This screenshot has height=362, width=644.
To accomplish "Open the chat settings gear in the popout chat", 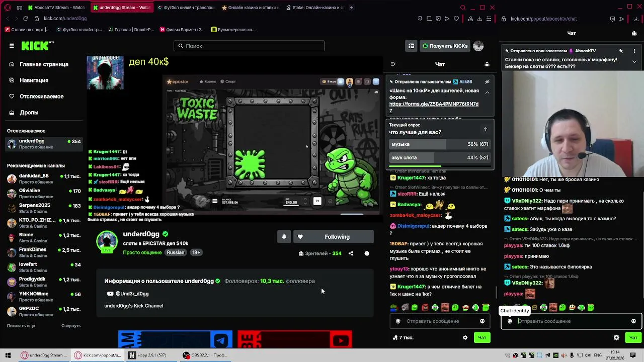I will coord(616,338).
